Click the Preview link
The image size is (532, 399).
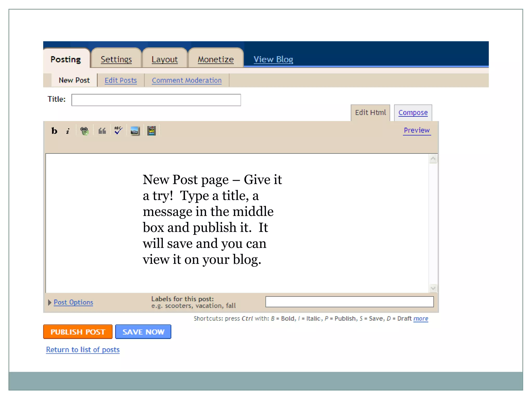coord(417,130)
